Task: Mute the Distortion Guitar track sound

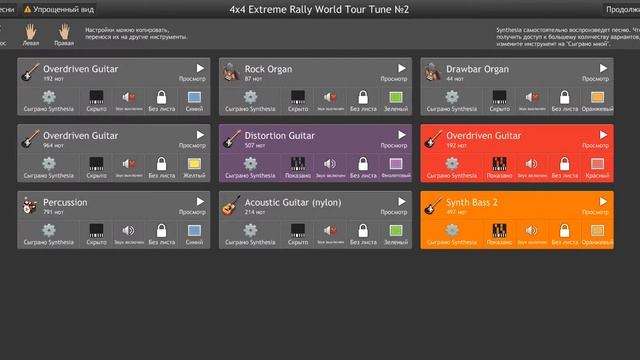Action: point(330,164)
